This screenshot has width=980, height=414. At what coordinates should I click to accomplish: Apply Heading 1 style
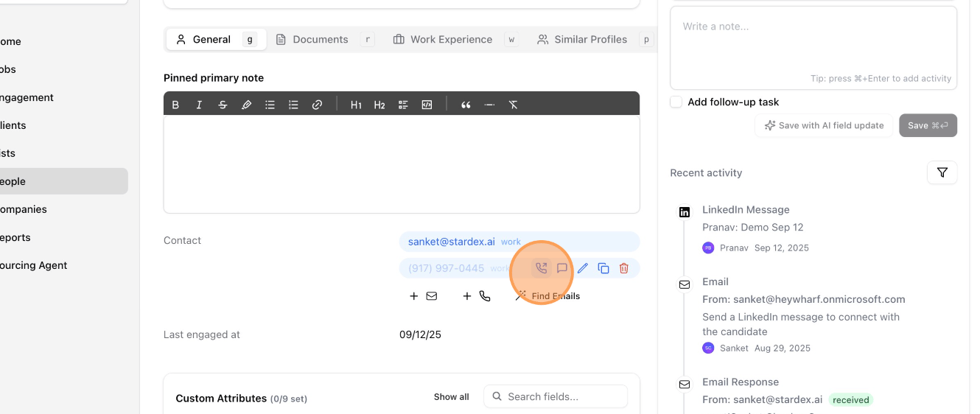click(356, 105)
